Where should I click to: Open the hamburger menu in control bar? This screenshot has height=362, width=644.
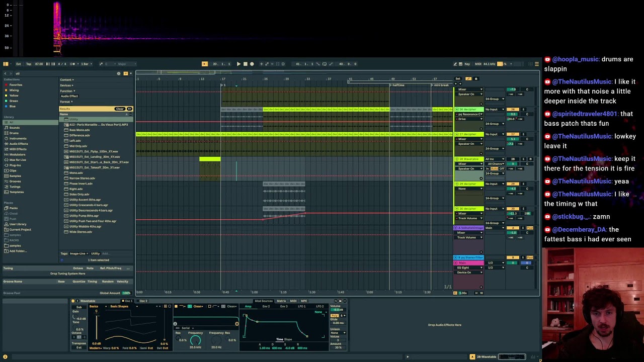[537, 64]
